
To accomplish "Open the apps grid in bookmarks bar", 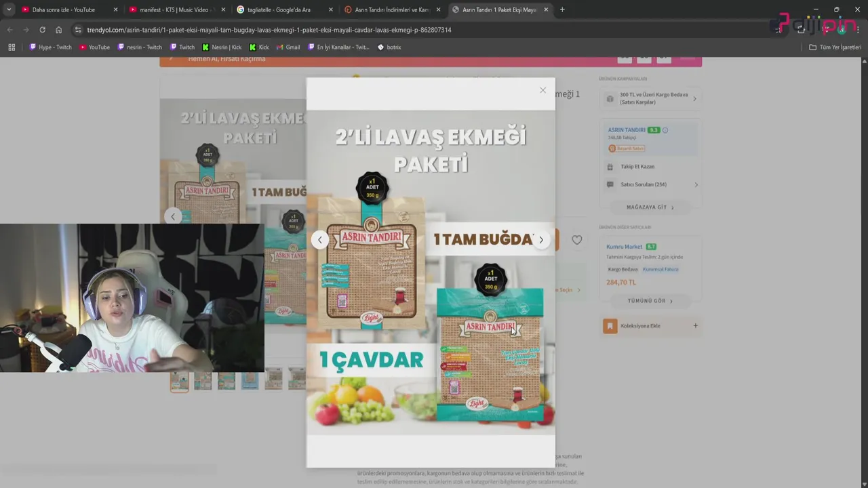I will coord(12,47).
